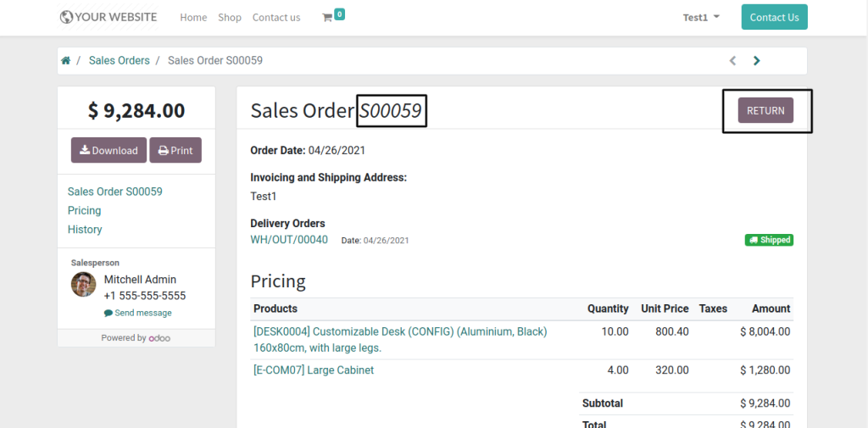The height and width of the screenshot is (428, 868).
Task: Click unit price 800.40 cell
Action: (672, 331)
